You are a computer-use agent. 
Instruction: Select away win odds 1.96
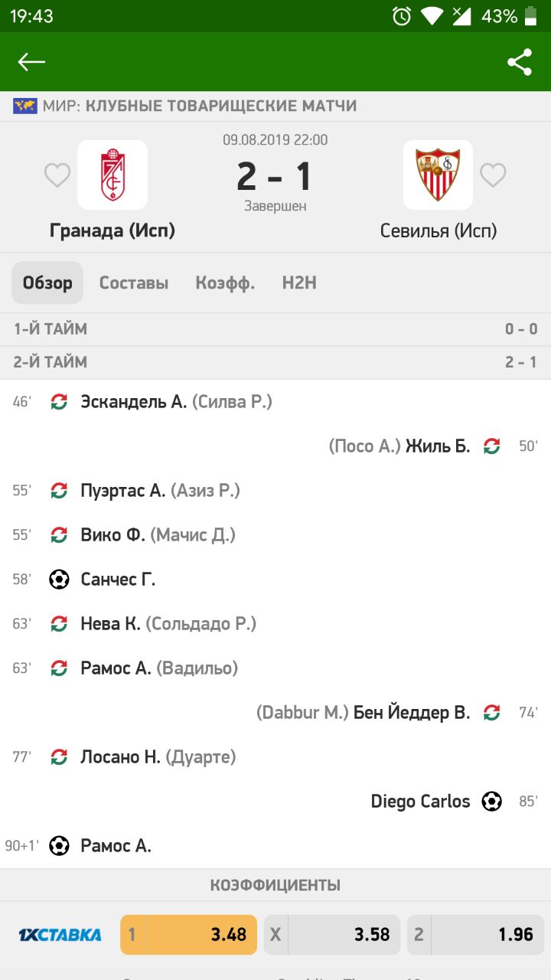[x=474, y=934]
